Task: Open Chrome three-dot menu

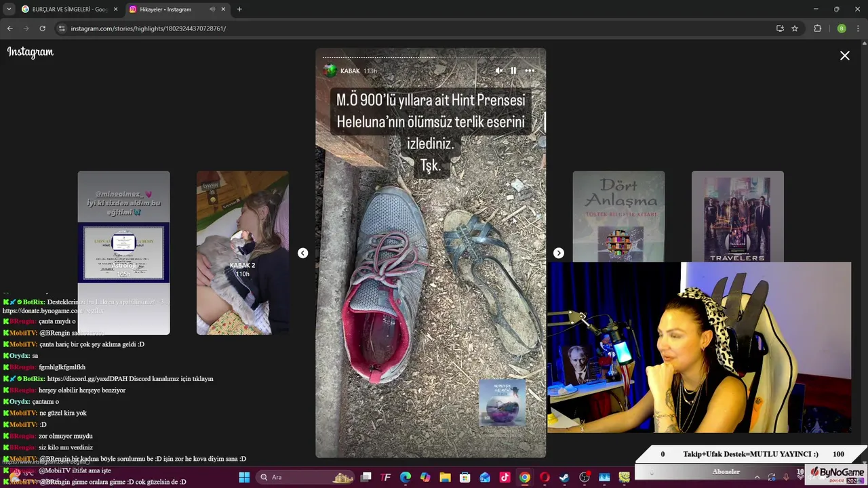Action: tap(859, 28)
